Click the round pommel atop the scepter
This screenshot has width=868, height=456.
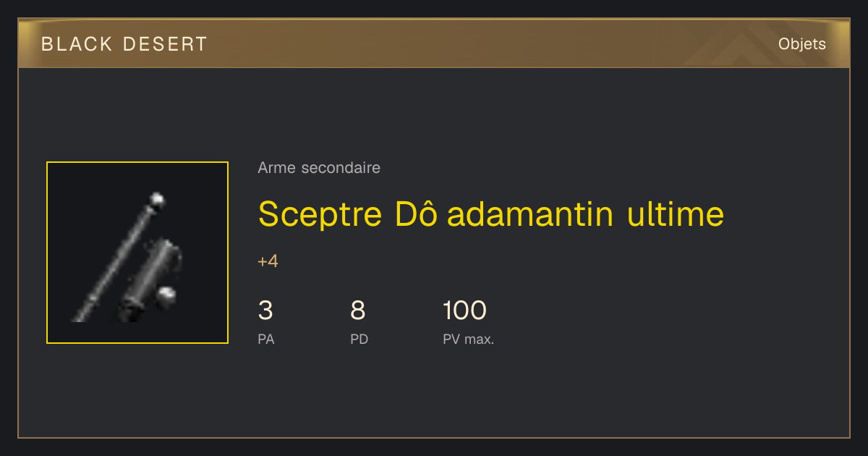(x=156, y=199)
